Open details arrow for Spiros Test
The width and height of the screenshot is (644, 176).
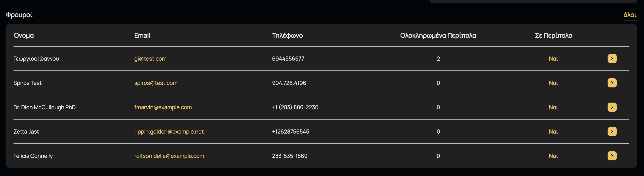(x=612, y=83)
